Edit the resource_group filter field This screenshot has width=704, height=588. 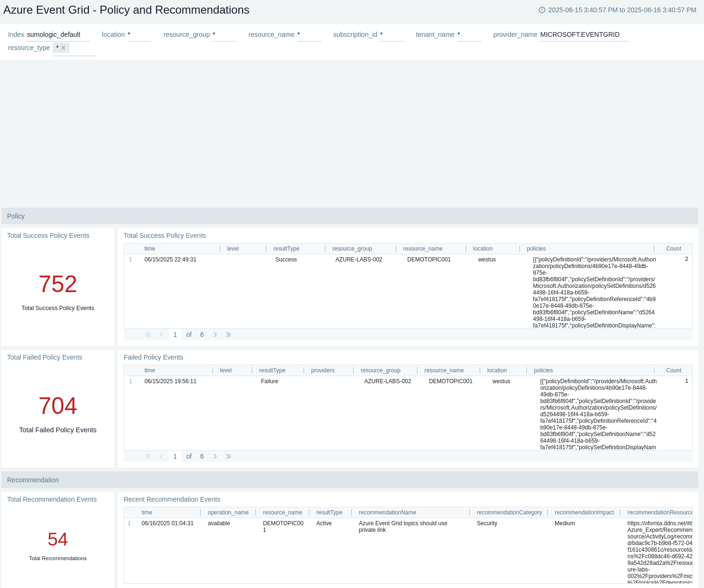click(224, 35)
